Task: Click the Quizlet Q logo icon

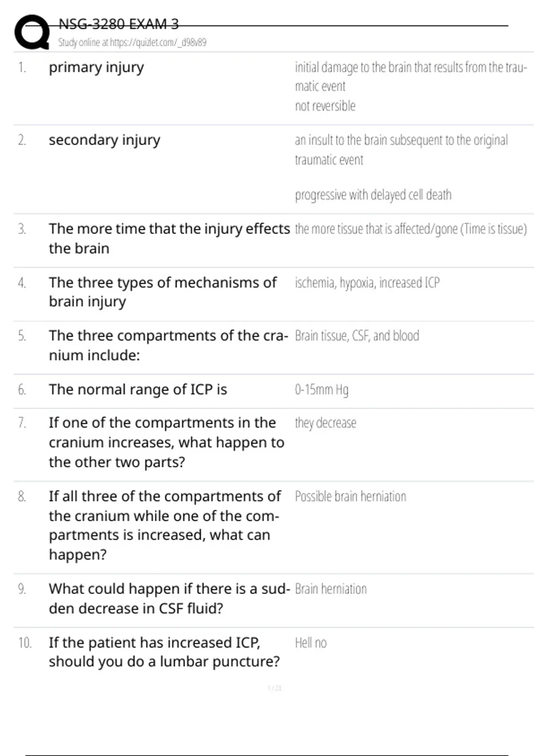Action: (x=32, y=32)
